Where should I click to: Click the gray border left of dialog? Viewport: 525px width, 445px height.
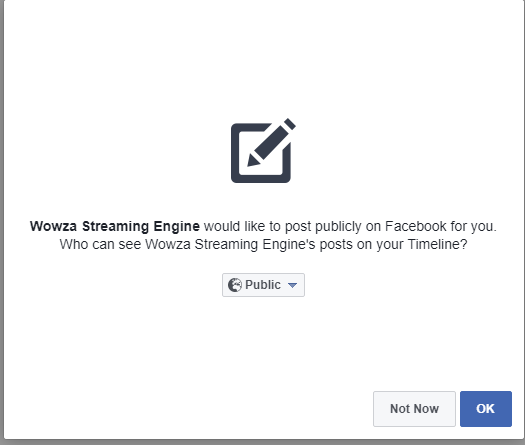[2, 221]
